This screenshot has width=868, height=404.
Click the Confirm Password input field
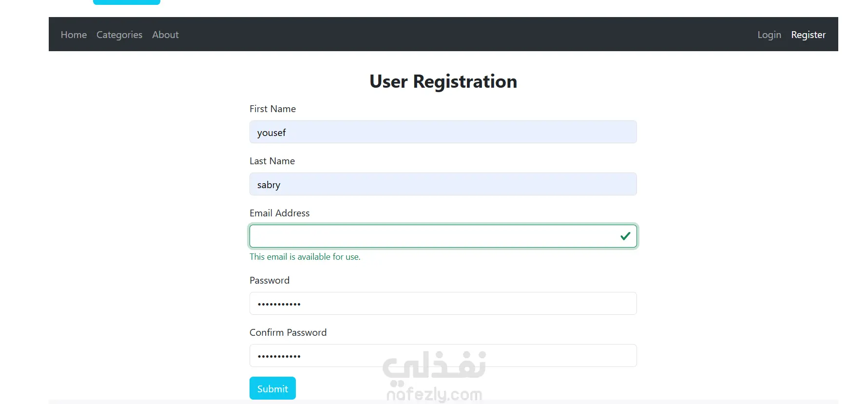pos(443,356)
